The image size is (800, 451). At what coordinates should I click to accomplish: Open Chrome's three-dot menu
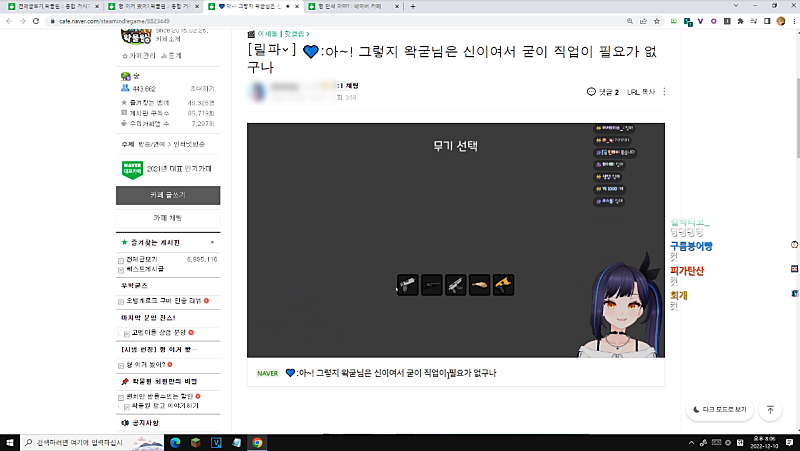[794, 21]
